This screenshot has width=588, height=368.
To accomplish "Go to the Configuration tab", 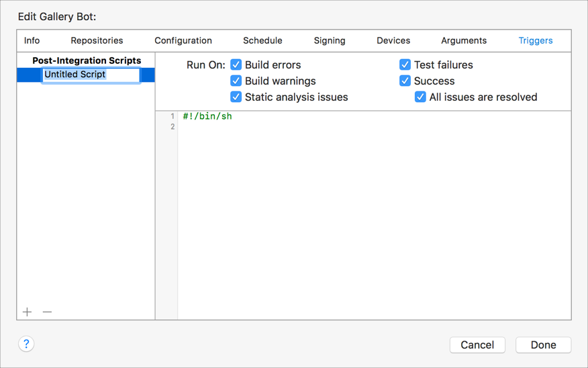I will [x=183, y=40].
